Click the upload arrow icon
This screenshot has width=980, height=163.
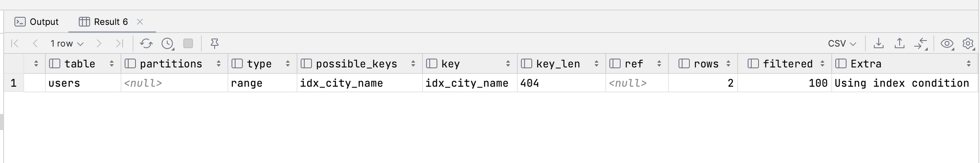[900, 43]
